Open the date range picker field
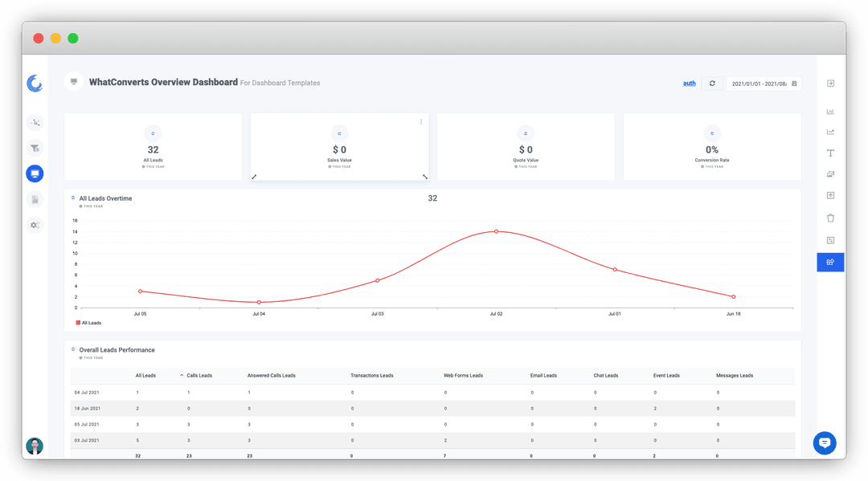This screenshot has height=481, width=868. click(x=764, y=84)
